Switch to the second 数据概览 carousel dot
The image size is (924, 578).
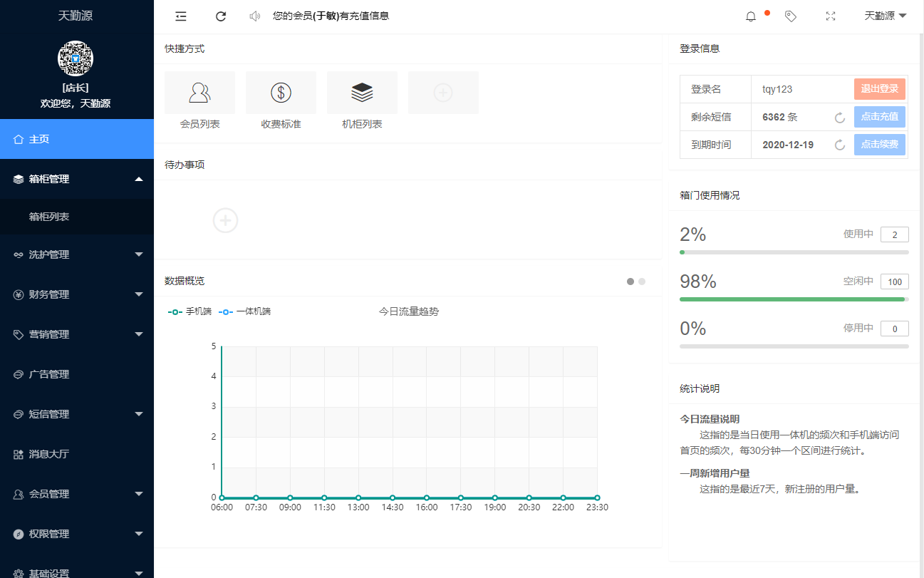tap(643, 282)
